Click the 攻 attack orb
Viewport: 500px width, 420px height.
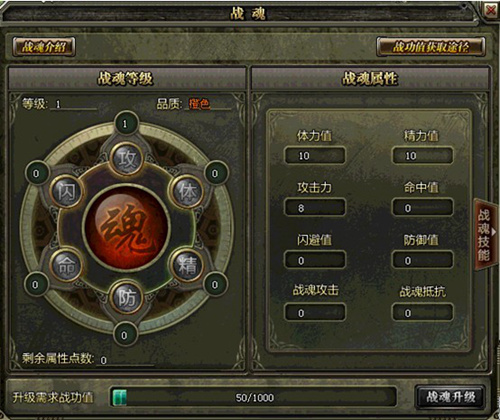click(x=127, y=159)
